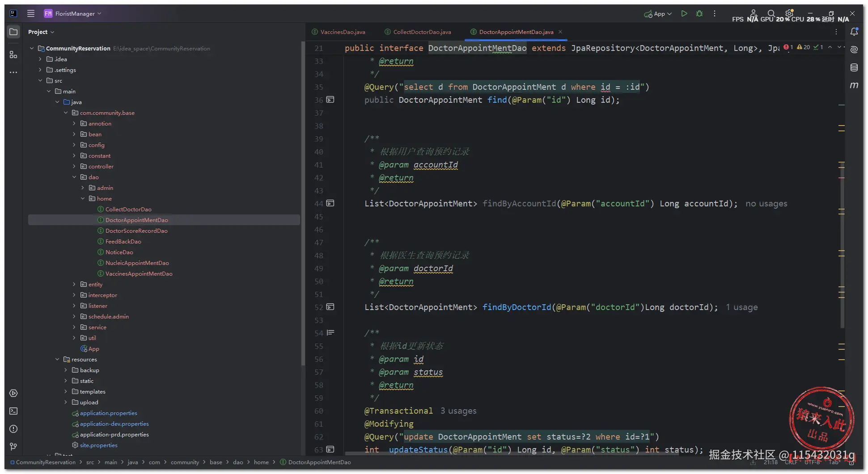Viewport: 868px width, 474px height.
Task: Expand the .settings folder
Action: pos(40,70)
